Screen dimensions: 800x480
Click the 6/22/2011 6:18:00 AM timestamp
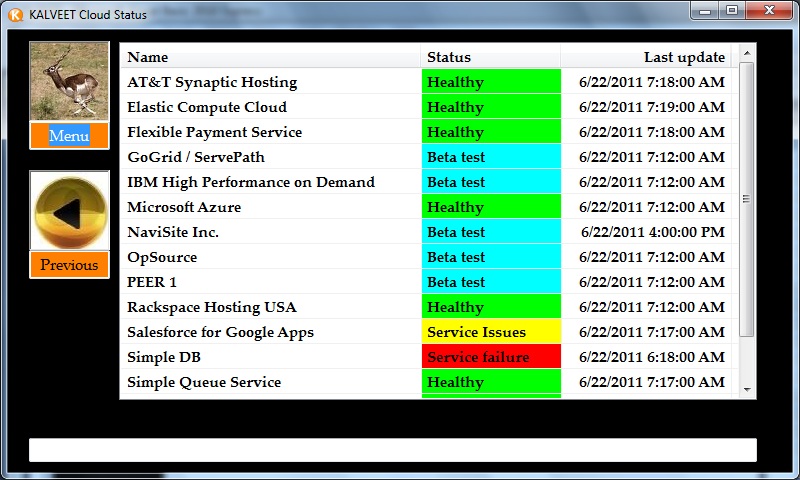[x=652, y=357]
